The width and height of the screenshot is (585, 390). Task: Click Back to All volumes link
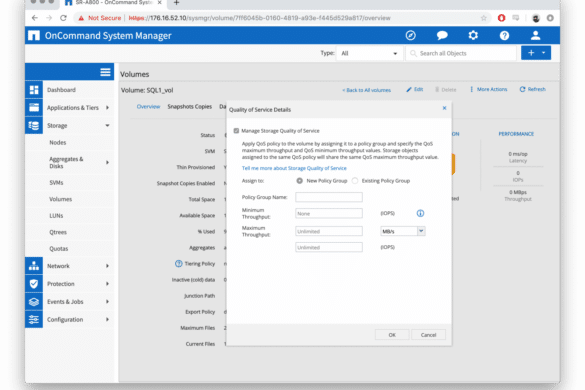click(x=366, y=90)
